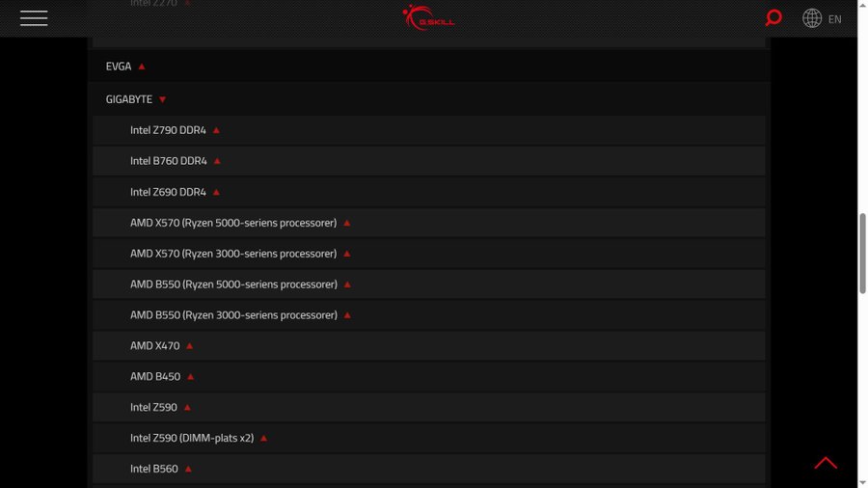Click back-to-top red chevron button
This screenshot has width=868, height=488.
tap(826, 463)
